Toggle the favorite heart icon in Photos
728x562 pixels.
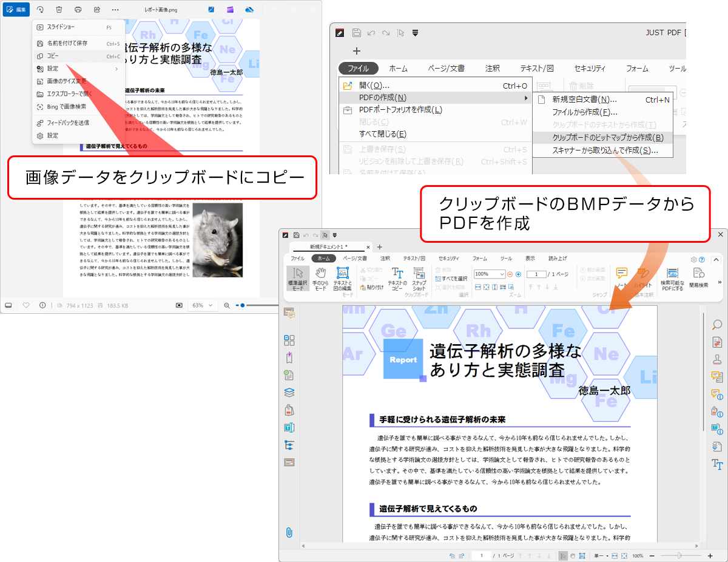click(26, 305)
